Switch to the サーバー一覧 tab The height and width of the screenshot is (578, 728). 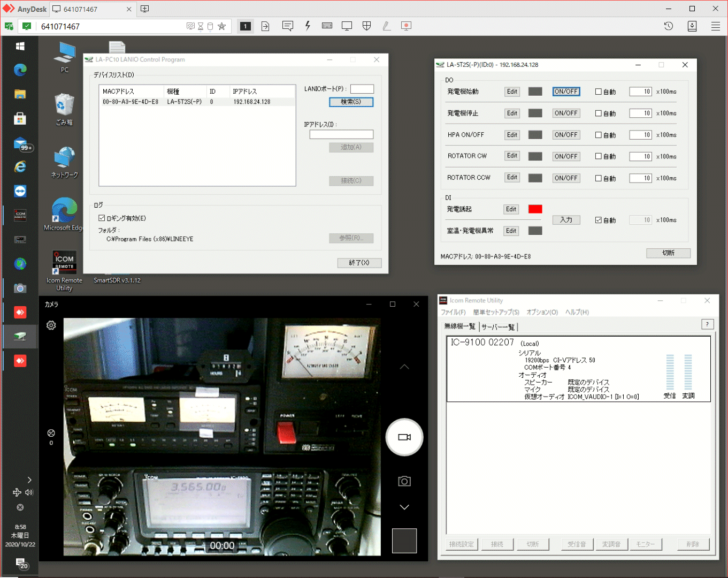[x=498, y=327]
